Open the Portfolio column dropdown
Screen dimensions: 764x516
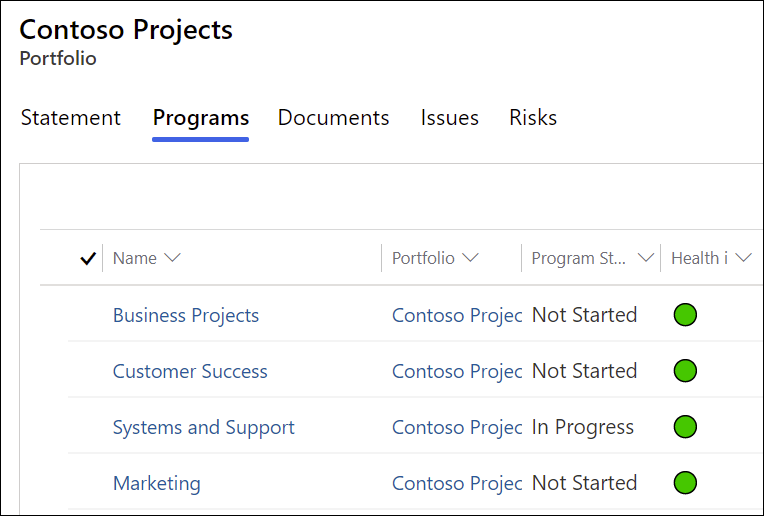click(470, 258)
